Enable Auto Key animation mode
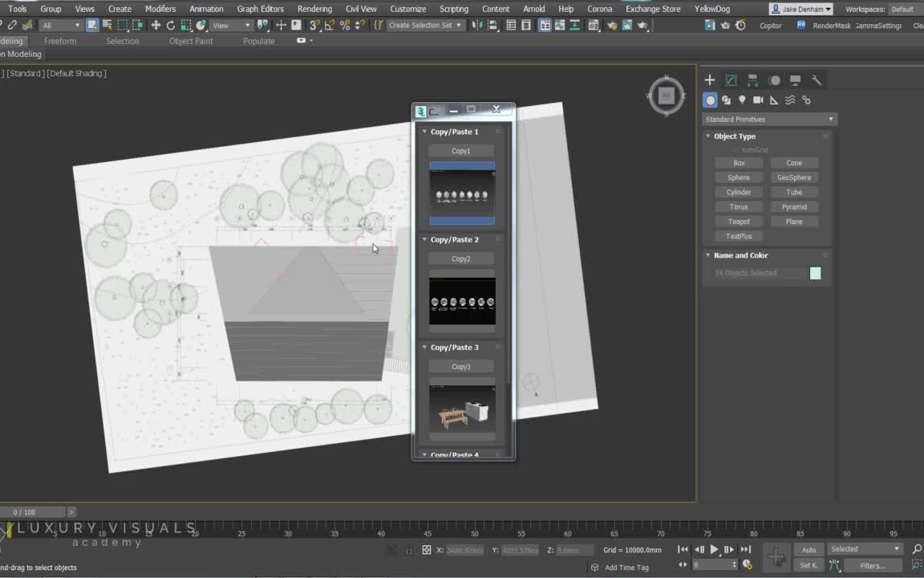The image size is (924, 578). point(808,549)
